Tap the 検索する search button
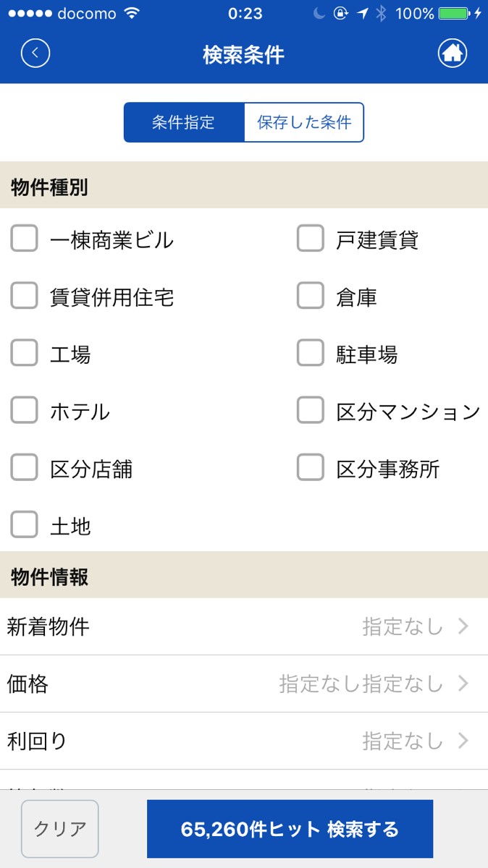 (290, 829)
